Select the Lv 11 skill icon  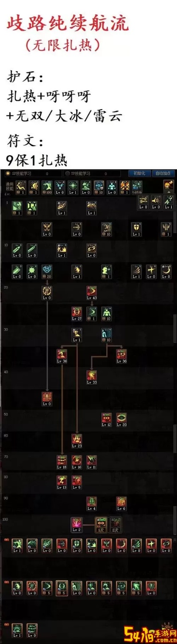tap(92, 462)
